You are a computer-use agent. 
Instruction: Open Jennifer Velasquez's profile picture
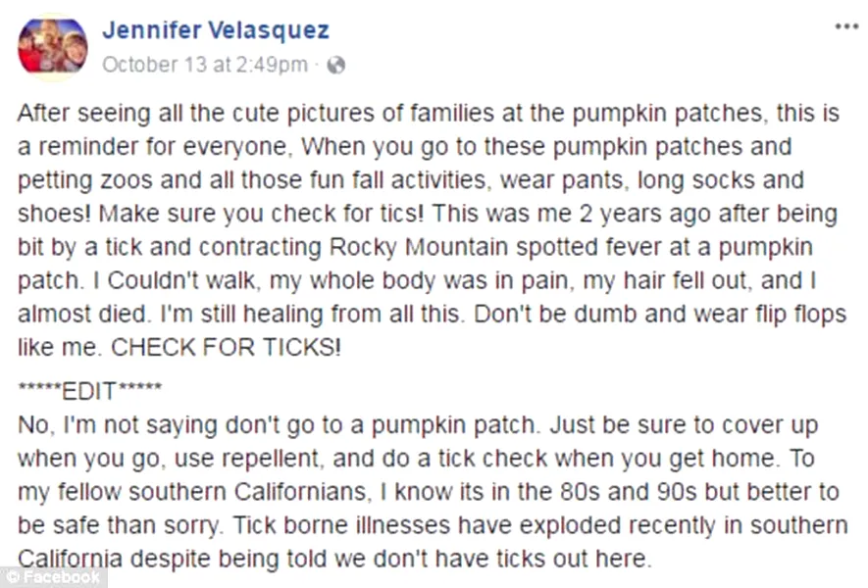tap(53, 45)
